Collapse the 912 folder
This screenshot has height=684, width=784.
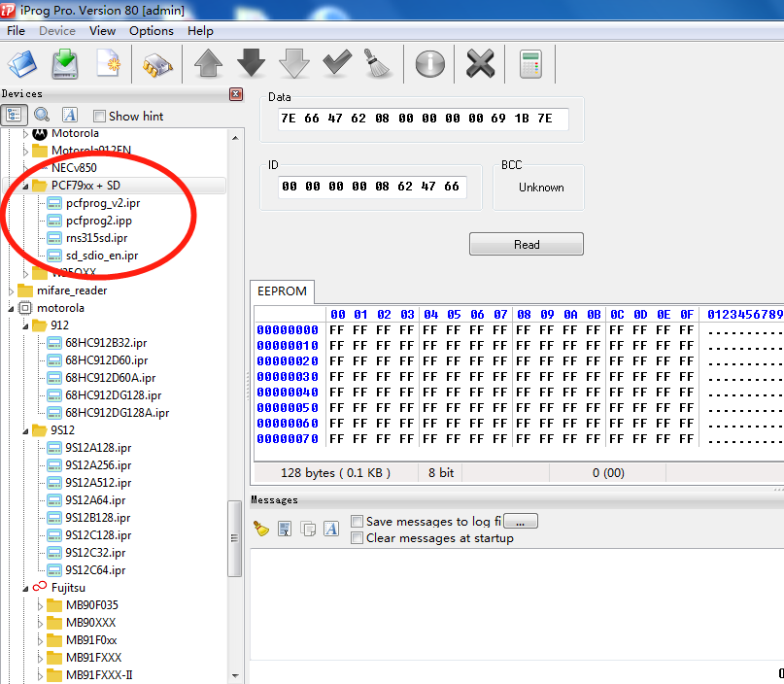tap(25, 326)
